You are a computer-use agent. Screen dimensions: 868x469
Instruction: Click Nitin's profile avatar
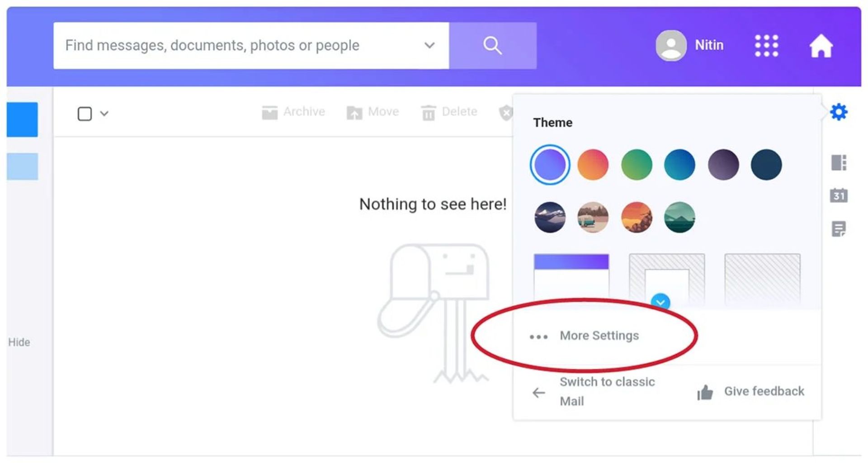[671, 45]
